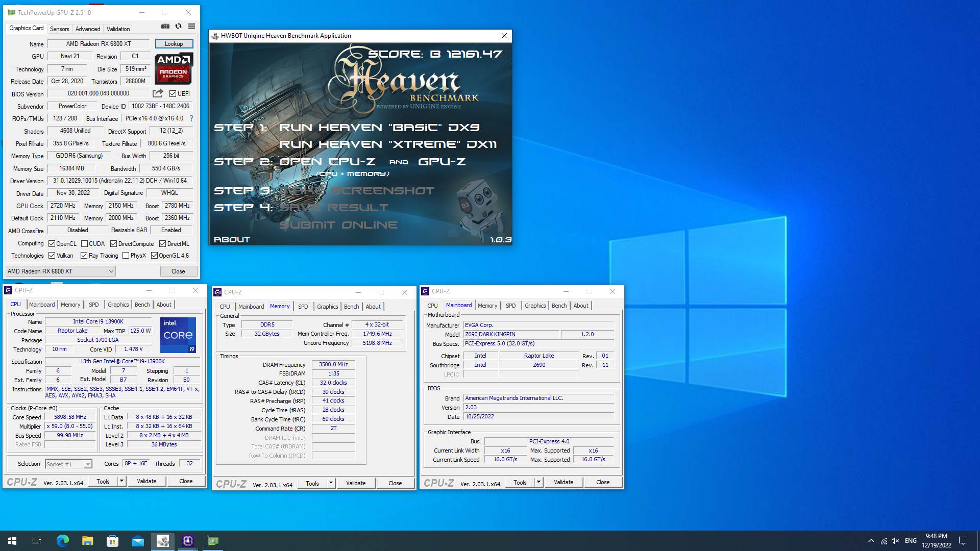The image size is (980, 551).
Task: Expand Tools arrow in CPU-Z CPU window
Action: click(121, 481)
